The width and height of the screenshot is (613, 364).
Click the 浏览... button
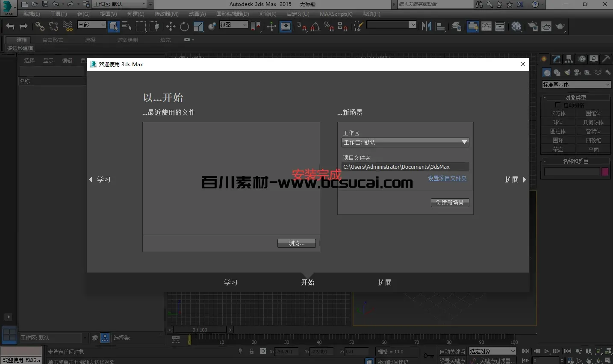(x=297, y=243)
